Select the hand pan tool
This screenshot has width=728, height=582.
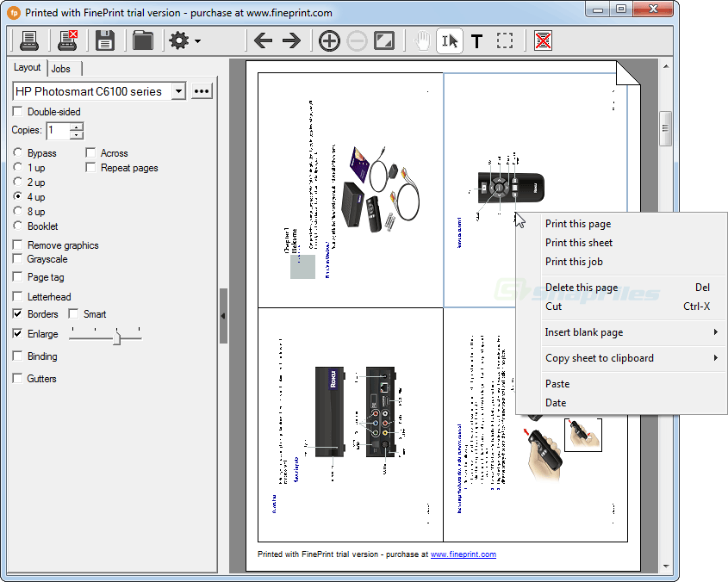click(x=422, y=40)
